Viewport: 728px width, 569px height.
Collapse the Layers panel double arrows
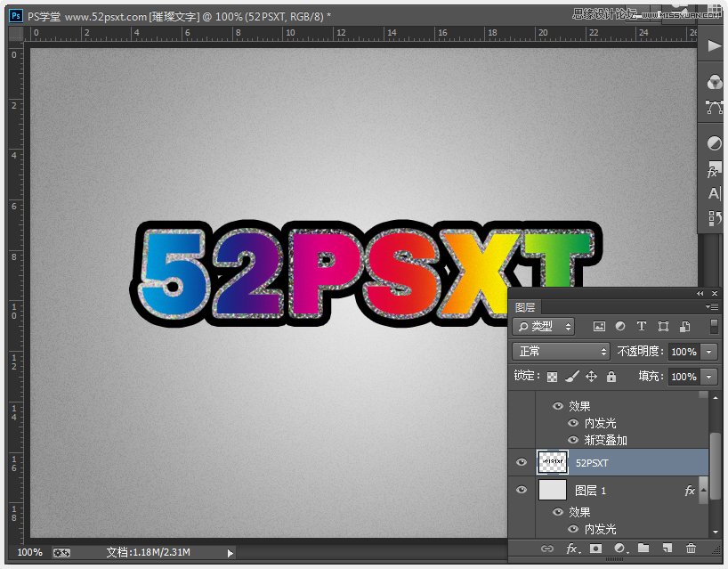click(x=700, y=294)
